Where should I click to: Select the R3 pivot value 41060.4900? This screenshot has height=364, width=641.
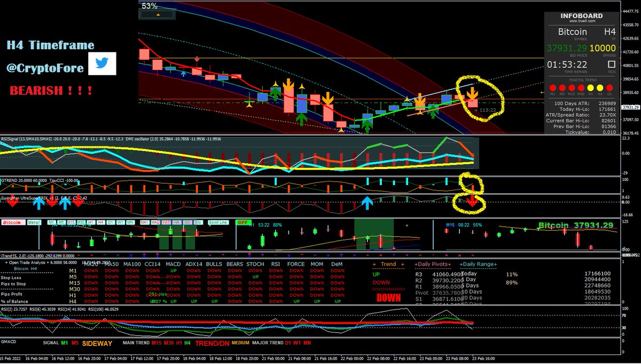pyautogui.click(x=448, y=274)
